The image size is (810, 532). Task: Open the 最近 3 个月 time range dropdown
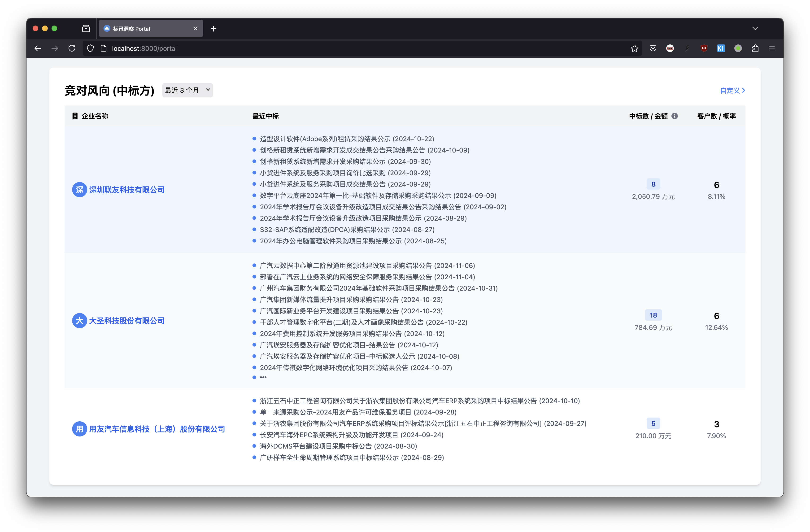187,90
